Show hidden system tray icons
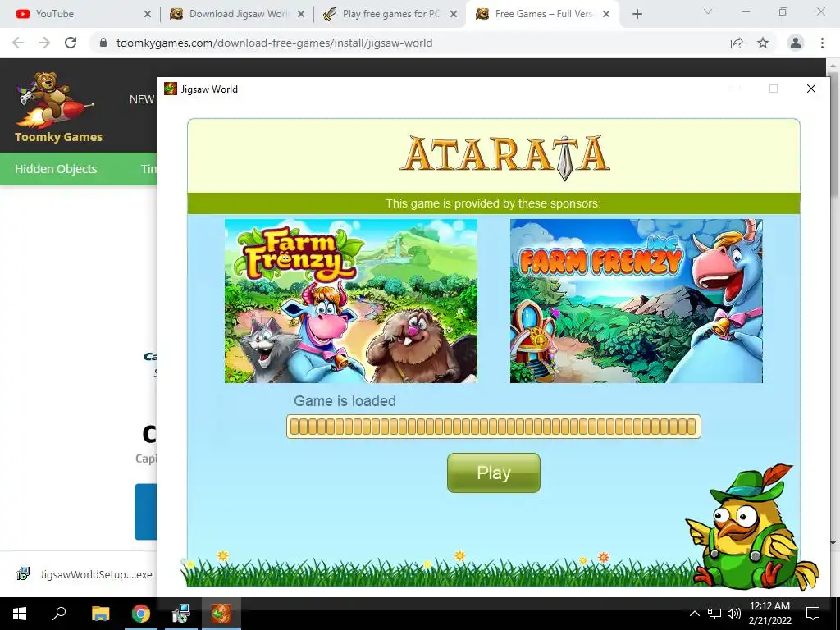This screenshot has height=630, width=840. pyautogui.click(x=694, y=614)
